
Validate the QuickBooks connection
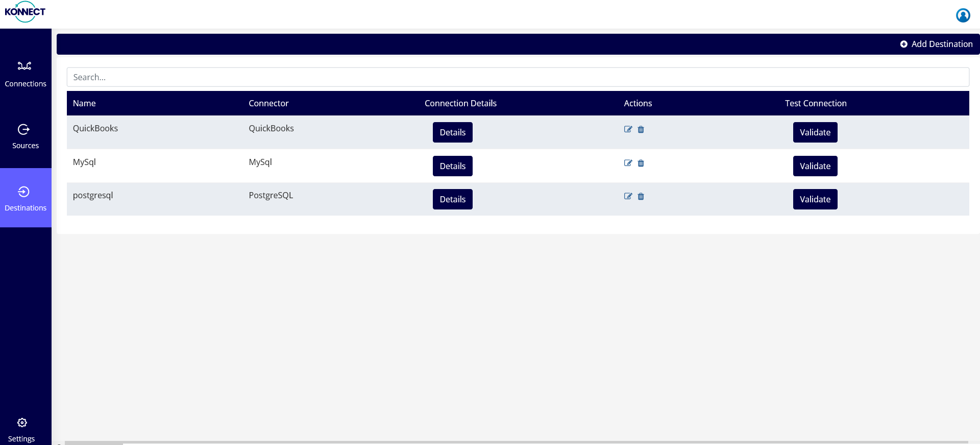(815, 132)
